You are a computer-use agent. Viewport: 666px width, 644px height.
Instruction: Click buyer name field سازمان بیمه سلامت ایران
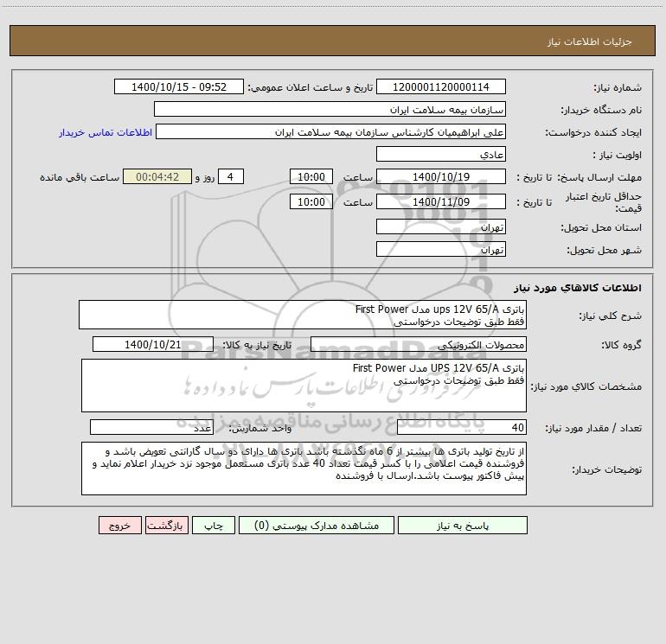330,109
